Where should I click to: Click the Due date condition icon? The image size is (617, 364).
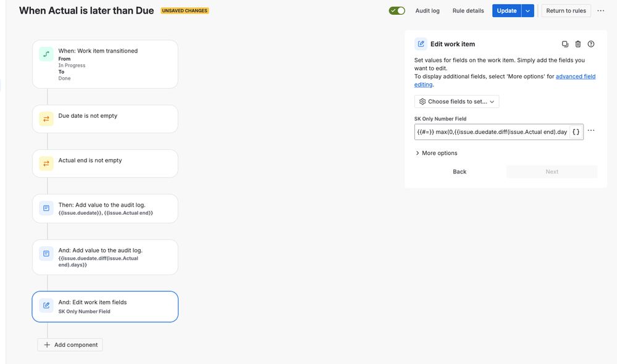tap(46, 119)
